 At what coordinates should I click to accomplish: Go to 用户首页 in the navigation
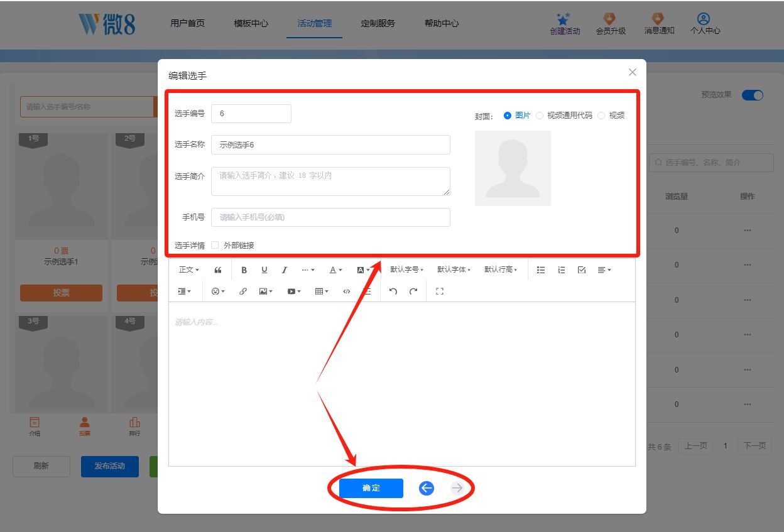tap(187, 23)
